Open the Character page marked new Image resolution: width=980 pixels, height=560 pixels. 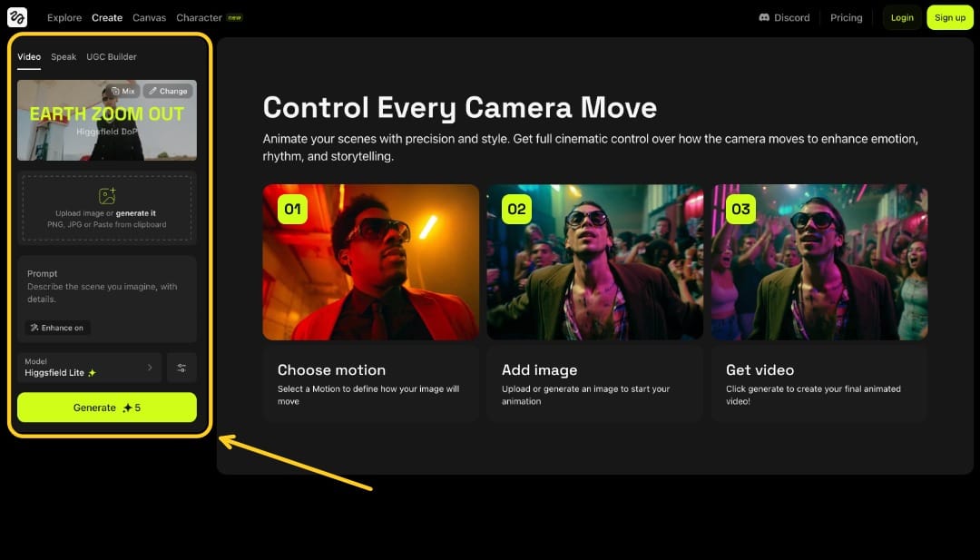click(x=200, y=17)
